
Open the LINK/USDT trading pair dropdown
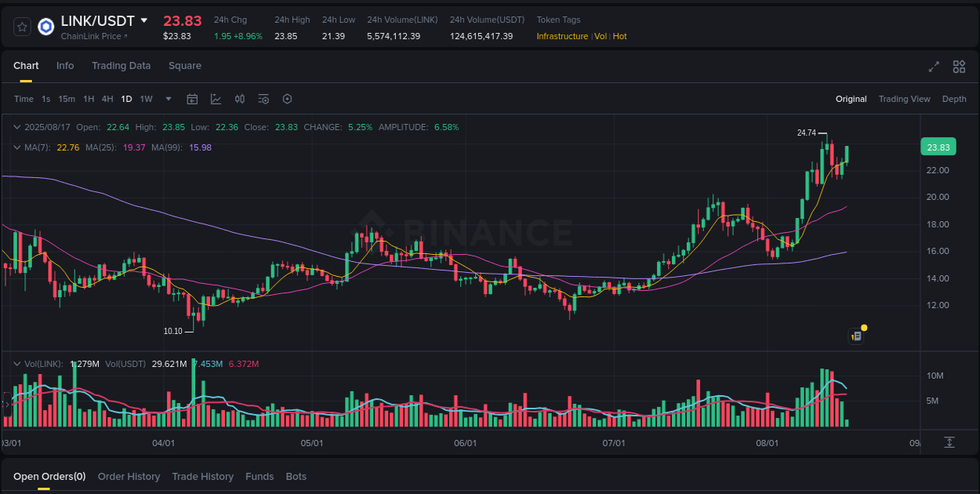coord(144,21)
